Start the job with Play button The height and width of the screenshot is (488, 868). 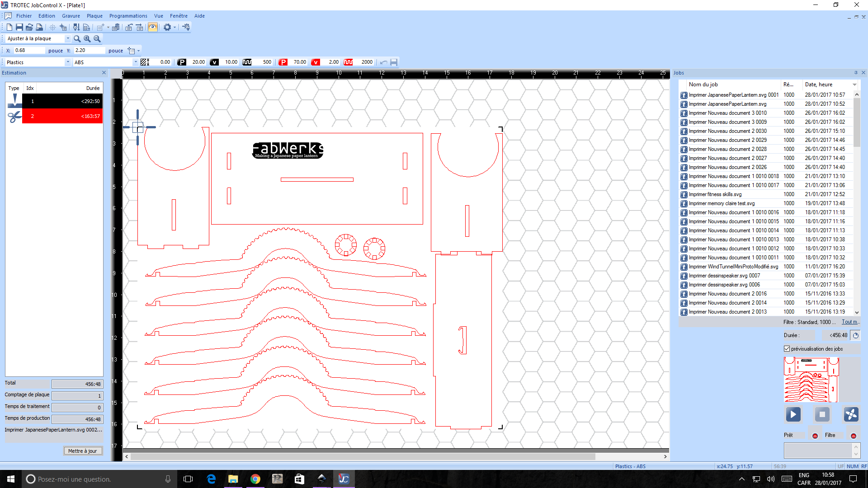(793, 414)
